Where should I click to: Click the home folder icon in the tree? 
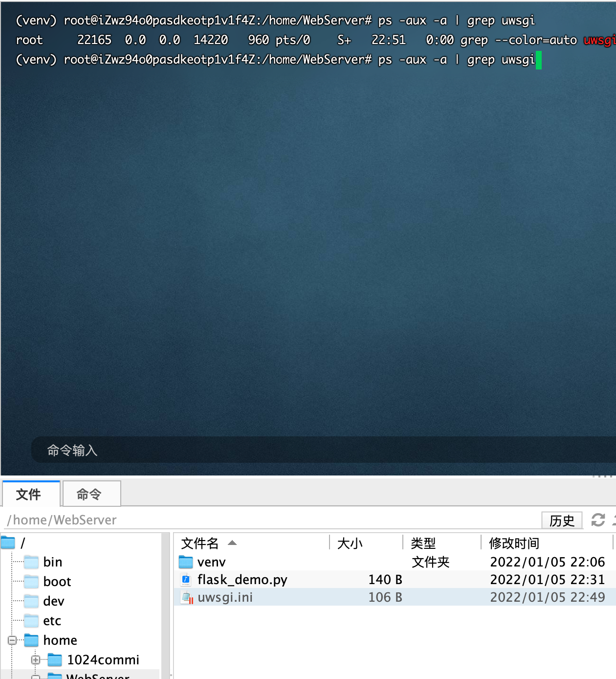pos(31,639)
